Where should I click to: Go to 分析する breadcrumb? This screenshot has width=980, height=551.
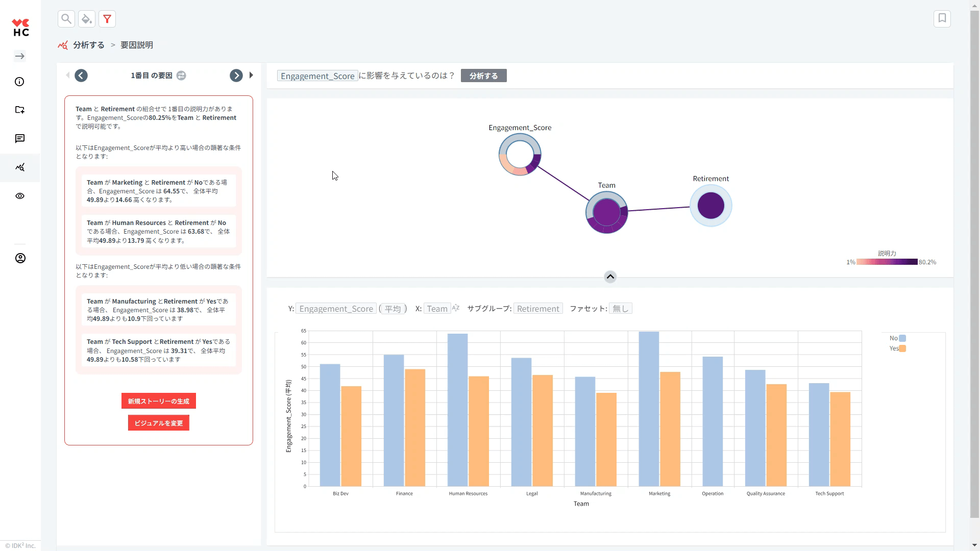[88, 45]
